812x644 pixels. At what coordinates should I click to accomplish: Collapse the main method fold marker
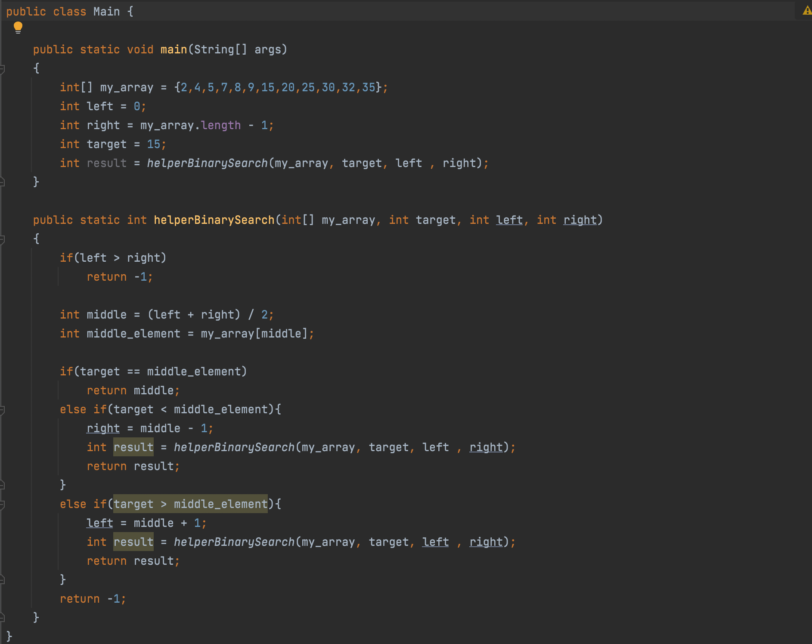(x=2, y=68)
